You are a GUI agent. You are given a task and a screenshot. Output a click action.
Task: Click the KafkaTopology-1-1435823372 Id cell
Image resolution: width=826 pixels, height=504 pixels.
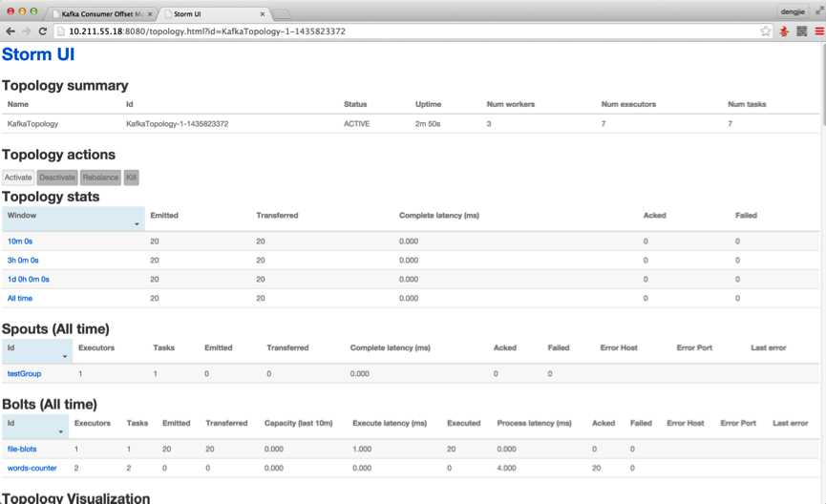(x=178, y=124)
